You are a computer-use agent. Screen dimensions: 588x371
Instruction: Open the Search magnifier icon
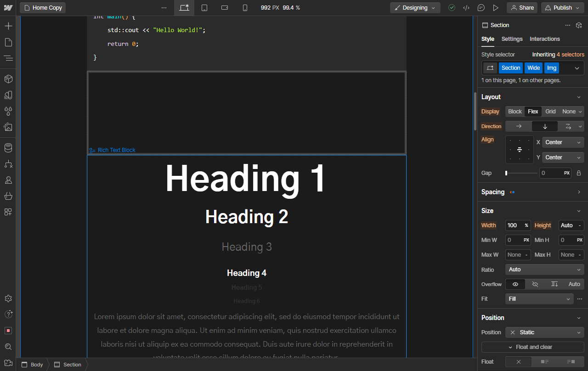[x=8, y=347]
